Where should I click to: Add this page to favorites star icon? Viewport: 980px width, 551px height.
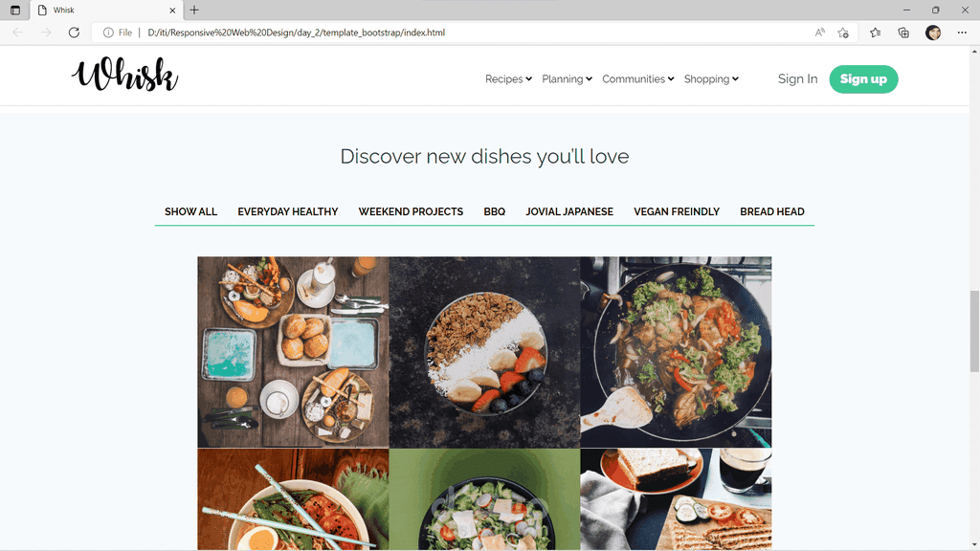(x=843, y=33)
